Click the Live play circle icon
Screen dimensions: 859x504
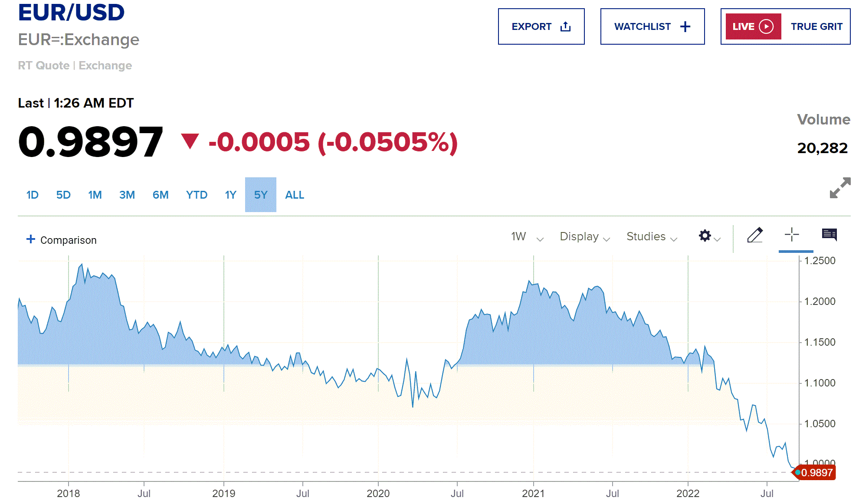[x=766, y=26]
